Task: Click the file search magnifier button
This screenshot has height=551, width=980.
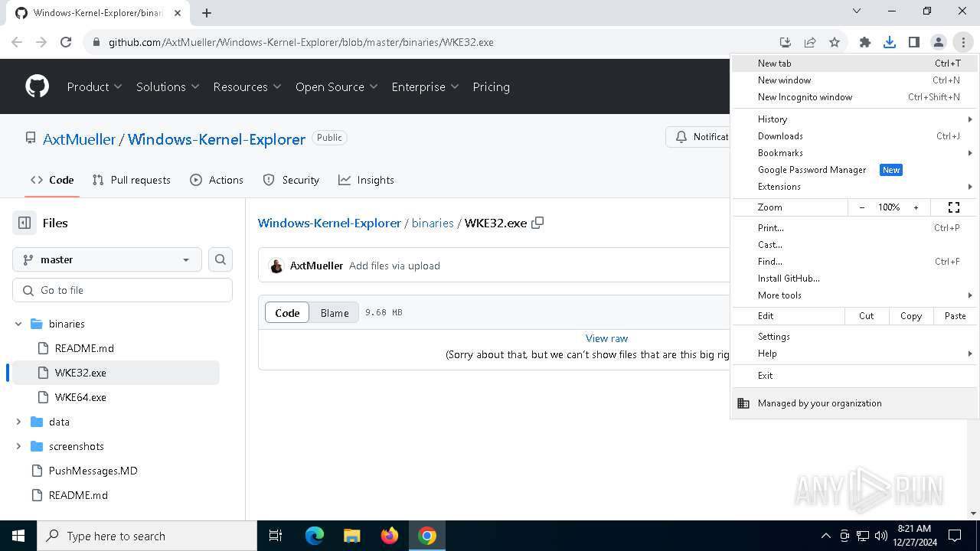Action: tap(220, 259)
